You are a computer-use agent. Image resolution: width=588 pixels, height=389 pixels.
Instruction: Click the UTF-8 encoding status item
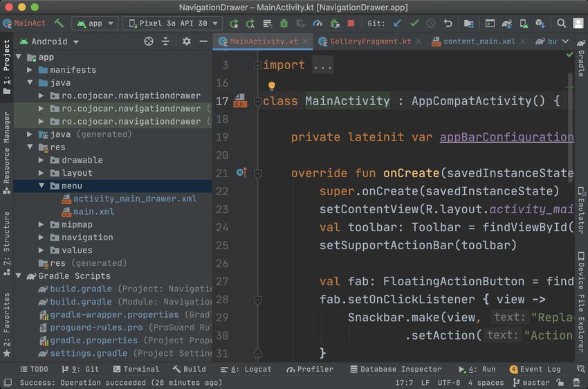[x=448, y=382]
